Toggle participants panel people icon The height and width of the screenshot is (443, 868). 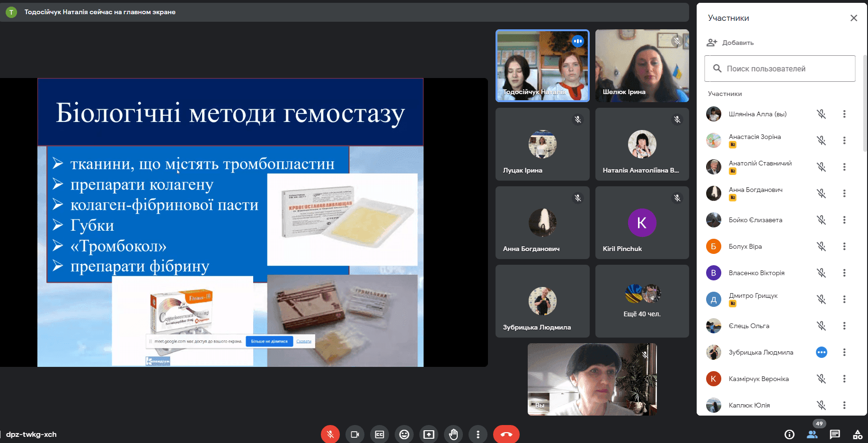(812, 434)
